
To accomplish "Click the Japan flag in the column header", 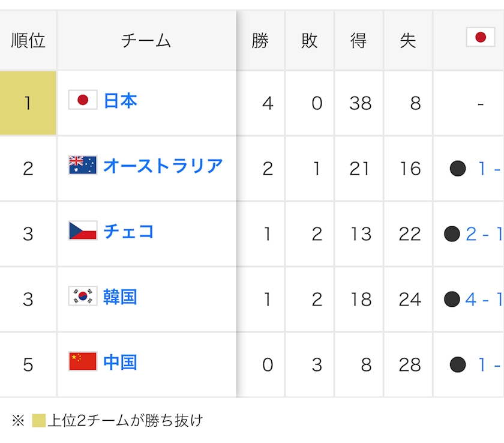I will 480,38.
